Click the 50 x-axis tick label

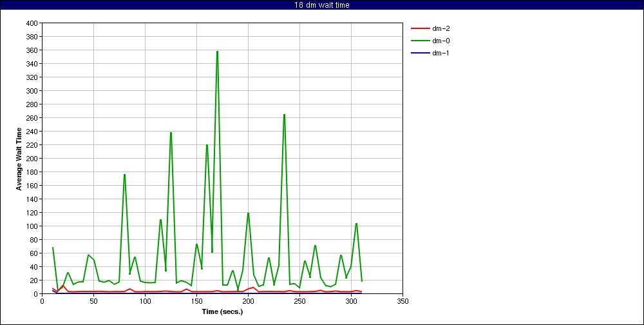[x=93, y=300]
